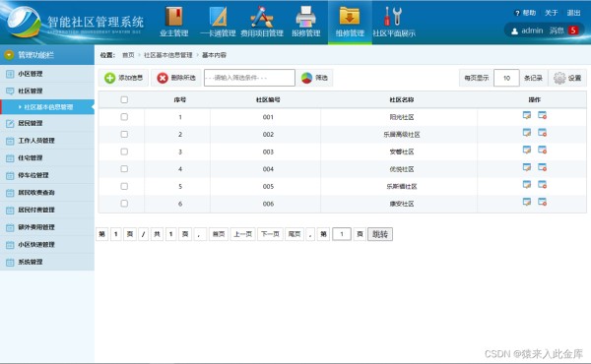Image resolution: width=591 pixels, height=364 pixels.
Task: Click the edit icon for community 004
Action: point(527,167)
